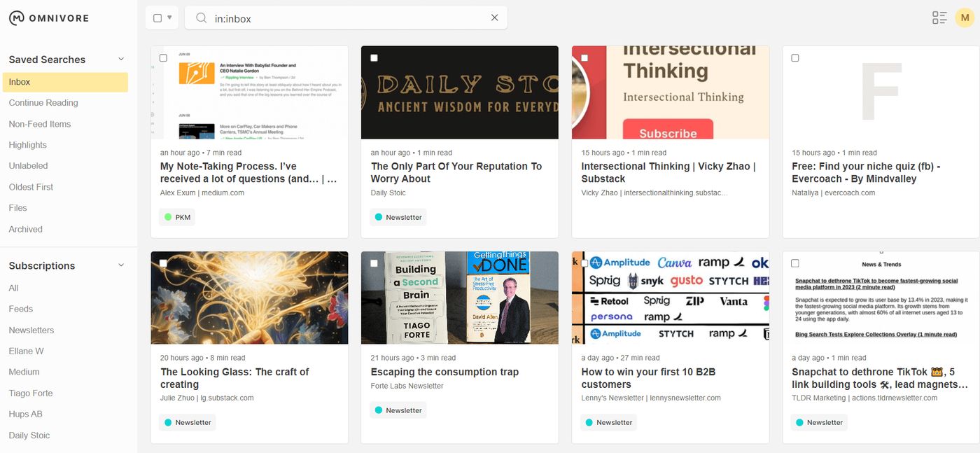Screen dimensions: 980x453
Task: Select checkbox on Snapchat to dethrone TikTok card
Action: 794,263
